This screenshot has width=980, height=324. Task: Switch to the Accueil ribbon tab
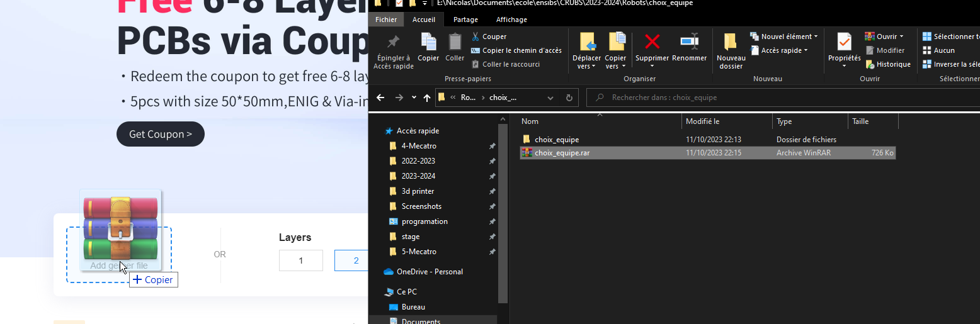424,20
